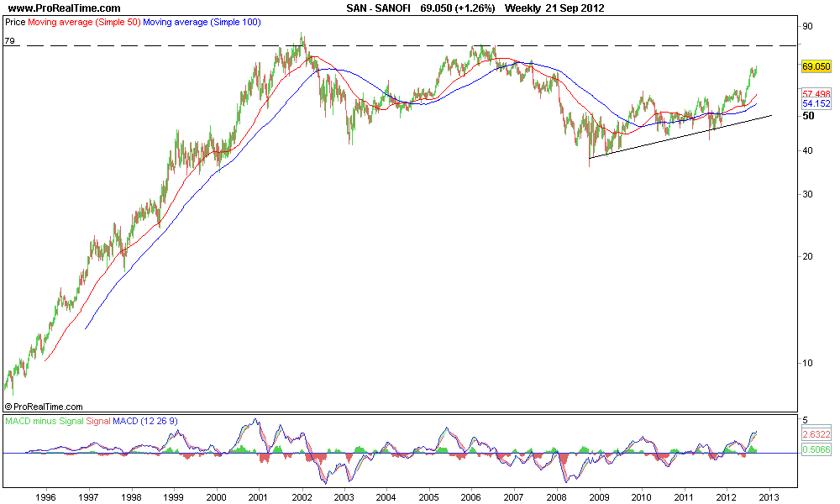Click the 2005 year label

pos(428,497)
